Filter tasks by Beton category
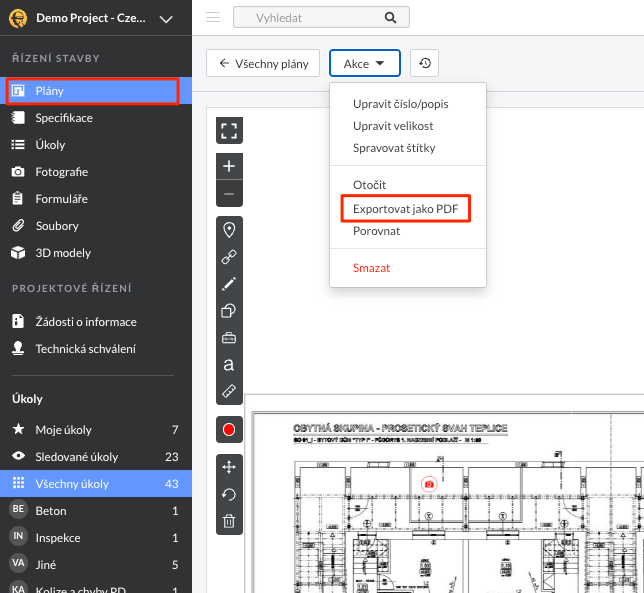 tap(96, 510)
